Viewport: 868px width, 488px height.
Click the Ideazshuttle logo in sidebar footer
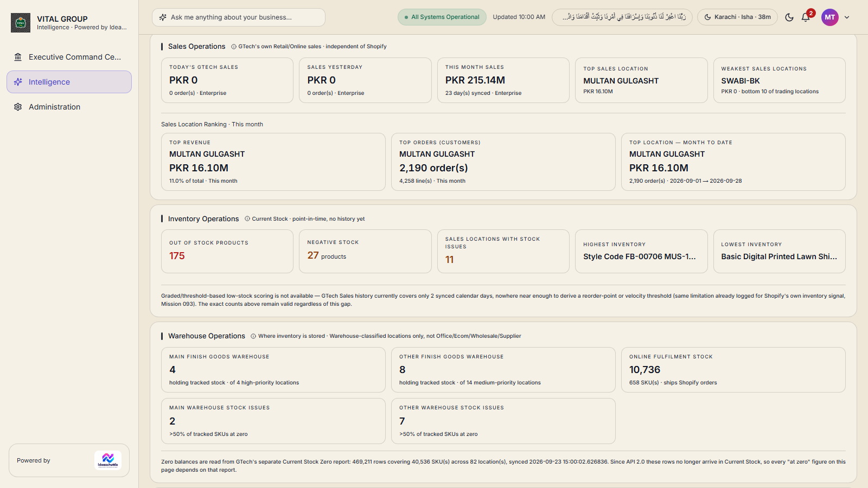108,460
